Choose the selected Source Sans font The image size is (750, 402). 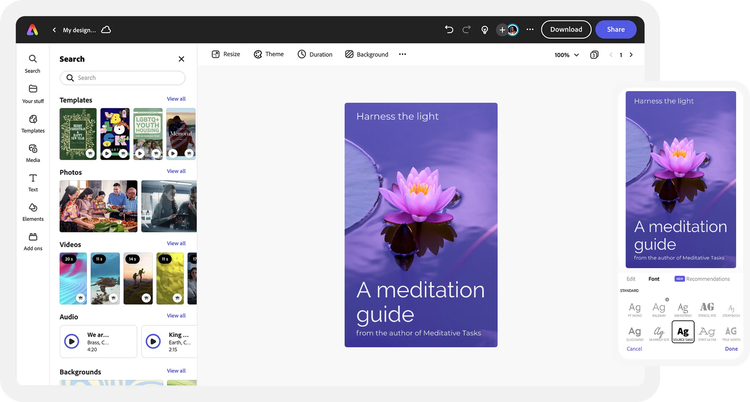[x=683, y=332]
